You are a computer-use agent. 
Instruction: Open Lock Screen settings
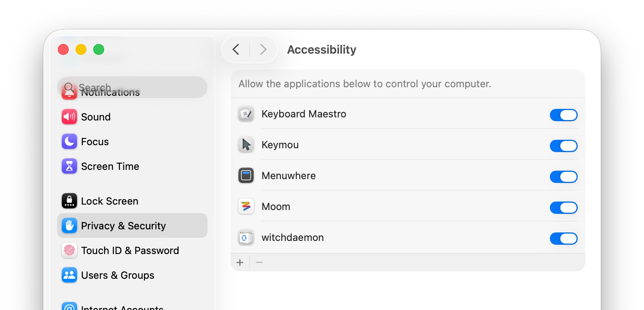tap(110, 201)
